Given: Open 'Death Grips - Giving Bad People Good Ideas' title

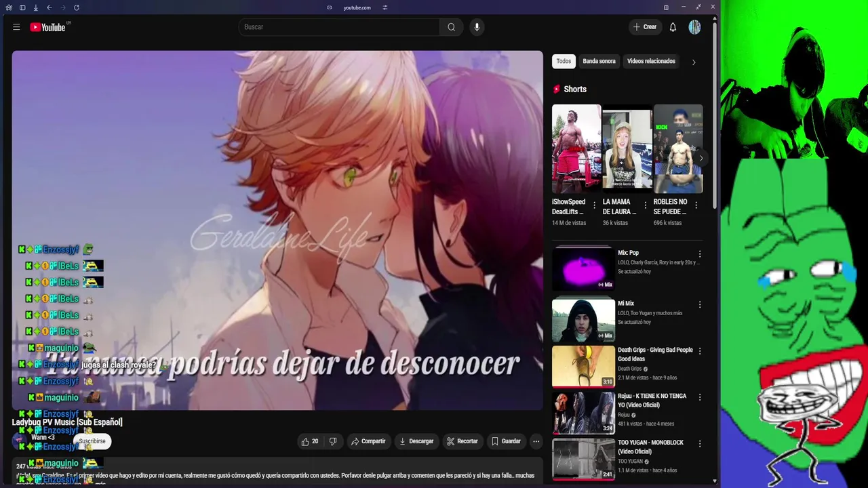Looking at the screenshot, I should (x=655, y=354).
